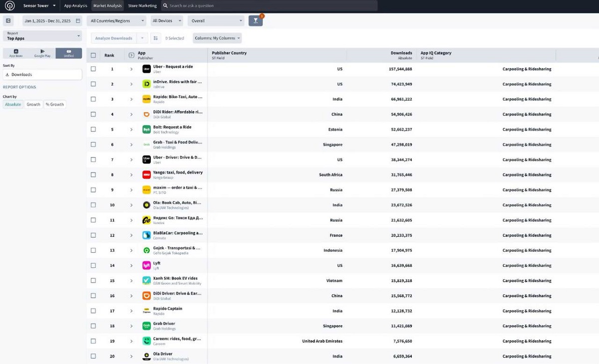
Task: Toggle the sidebar panel icon
Action: 8,21
